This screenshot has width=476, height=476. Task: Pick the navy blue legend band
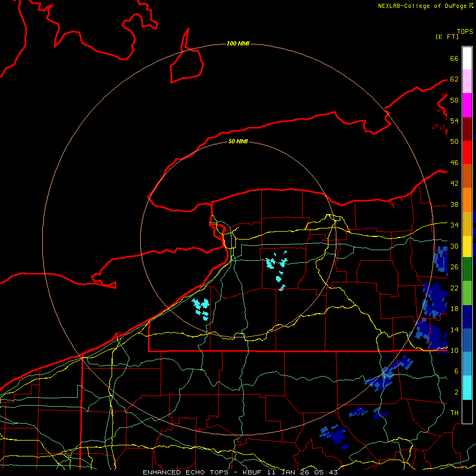pyautogui.click(x=467, y=317)
